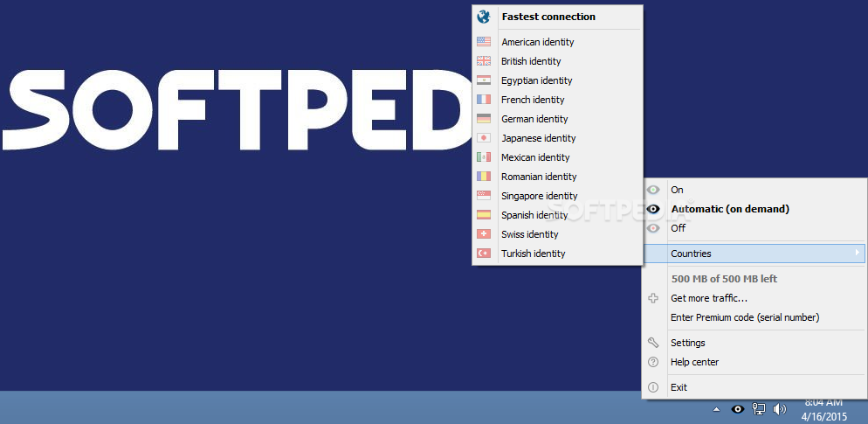868x424 pixels.
Task: Click the German flag icon
Action: point(483,119)
